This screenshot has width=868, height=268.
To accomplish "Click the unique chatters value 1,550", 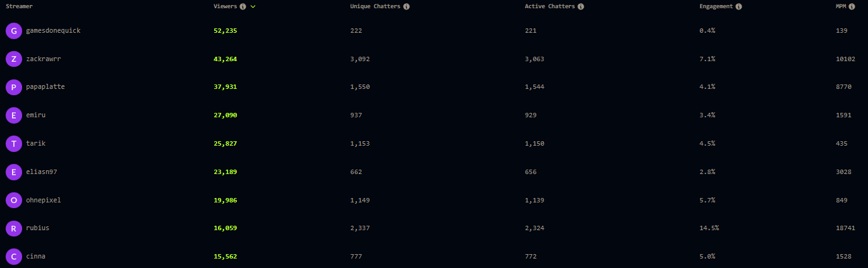I will click(359, 87).
